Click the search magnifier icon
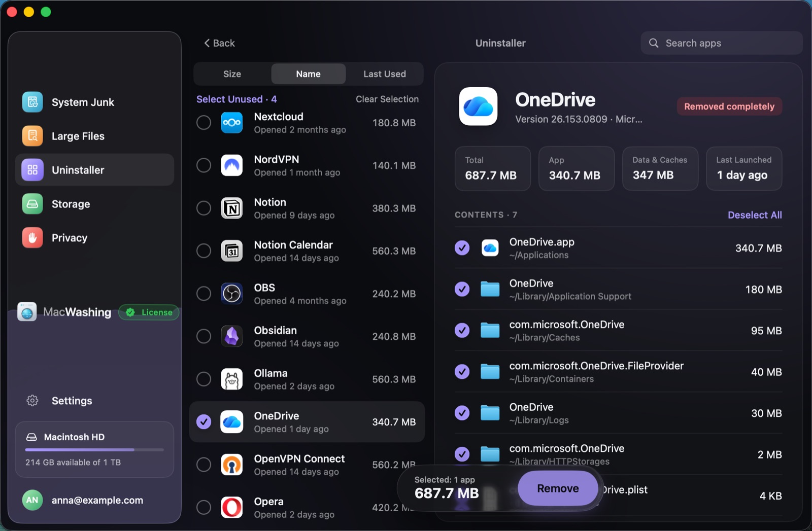Viewport: 812px width, 531px height. (x=654, y=43)
